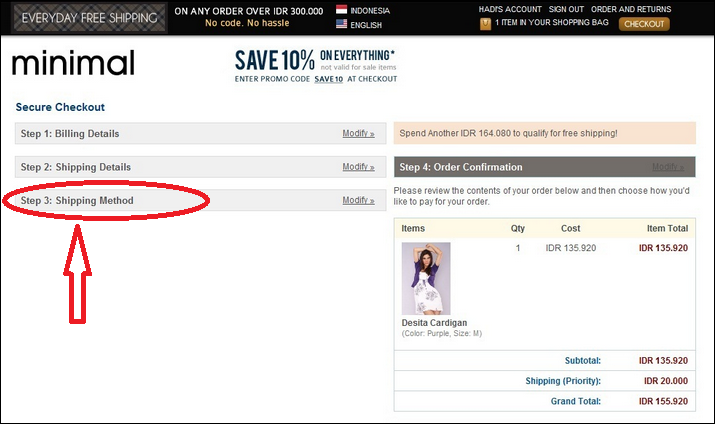Screen dimensions: 715x424
Task: Open Order and Returns page
Action: pos(631,9)
